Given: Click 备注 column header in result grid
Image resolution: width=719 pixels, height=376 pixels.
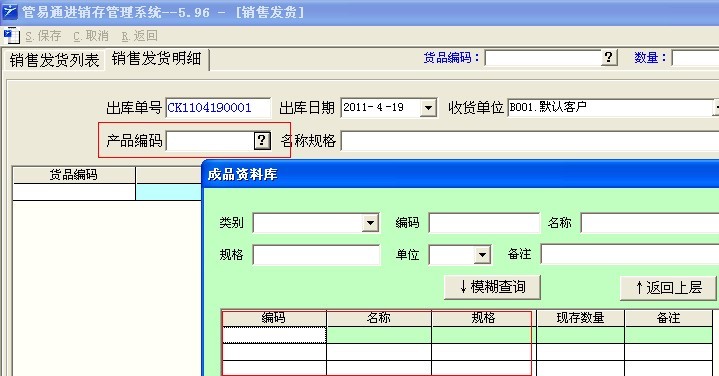Looking at the screenshot, I should (x=669, y=318).
